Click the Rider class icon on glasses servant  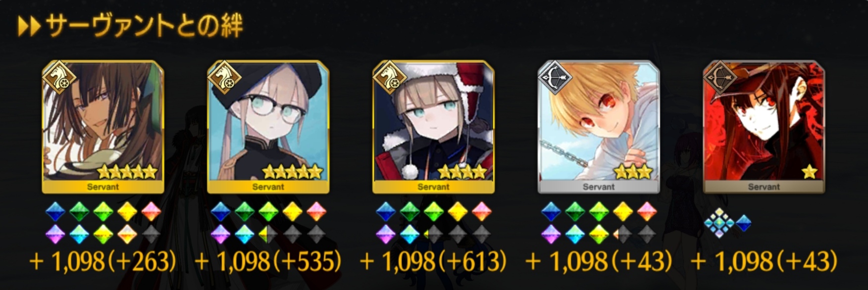click(225, 77)
